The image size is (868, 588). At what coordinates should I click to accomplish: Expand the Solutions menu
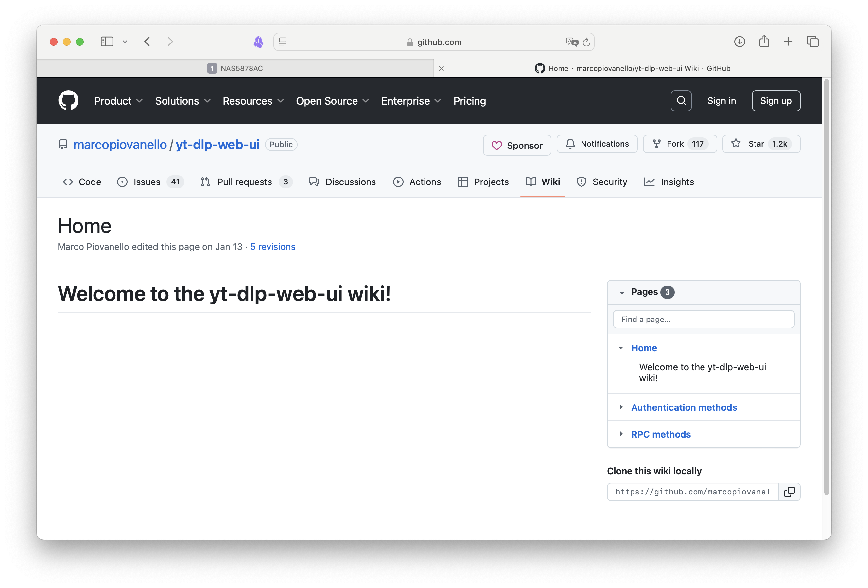(x=182, y=101)
